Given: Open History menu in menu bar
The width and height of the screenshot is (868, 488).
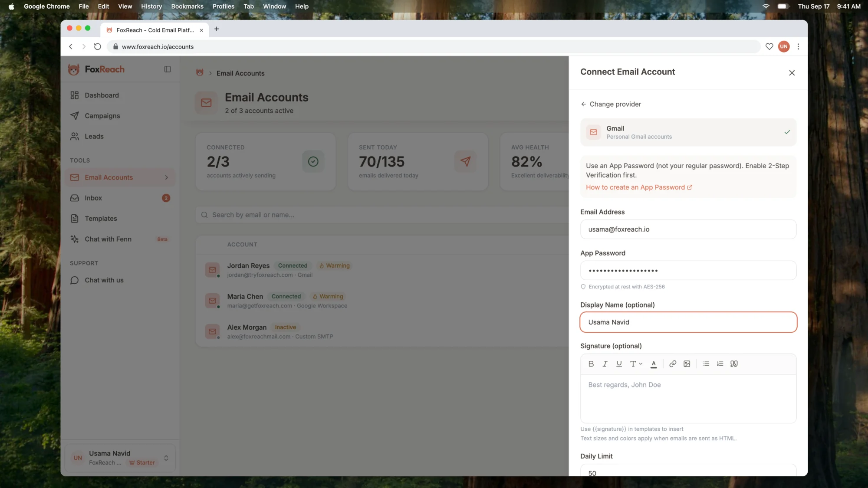Looking at the screenshot, I should [151, 6].
